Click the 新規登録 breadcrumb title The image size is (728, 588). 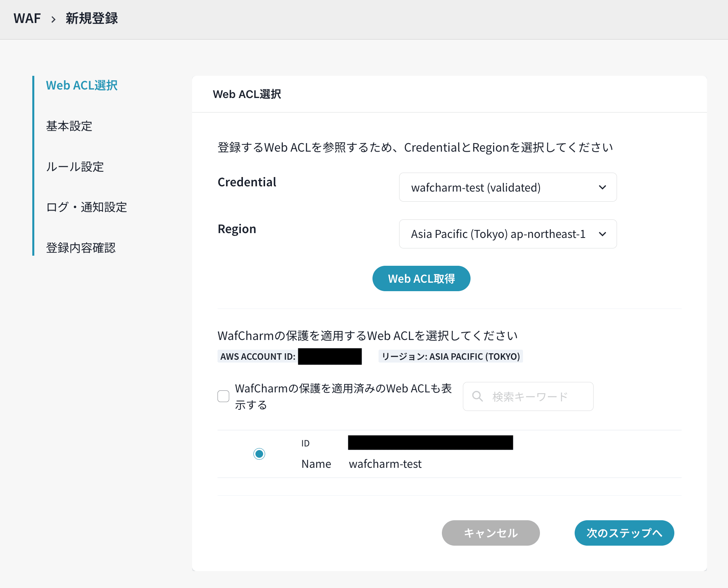92,19
